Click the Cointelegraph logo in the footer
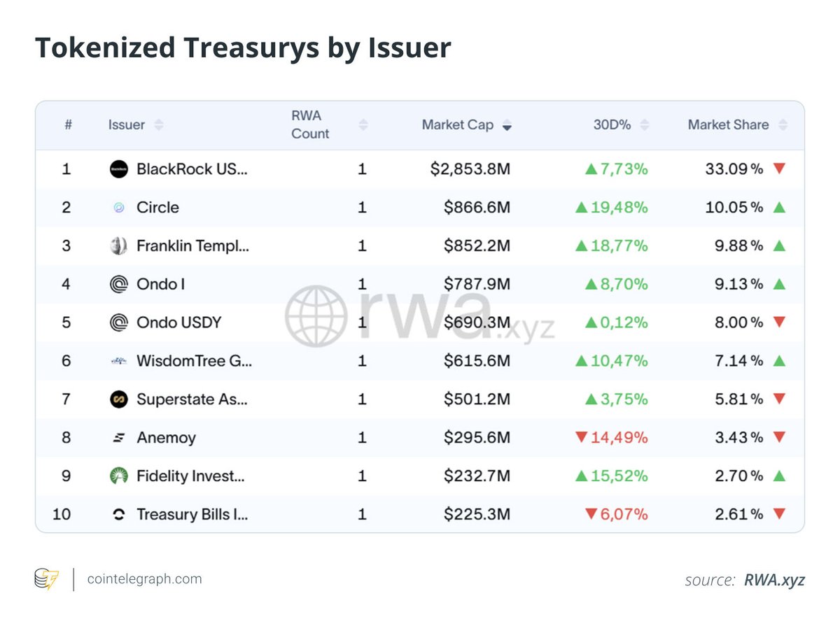This screenshot has width=840, height=626. [47, 579]
